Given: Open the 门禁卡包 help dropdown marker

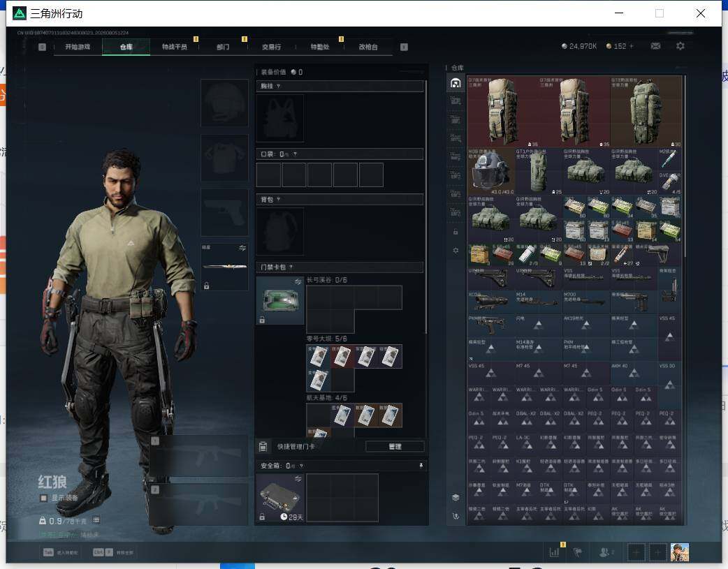Looking at the screenshot, I should (x=291, y=267).
